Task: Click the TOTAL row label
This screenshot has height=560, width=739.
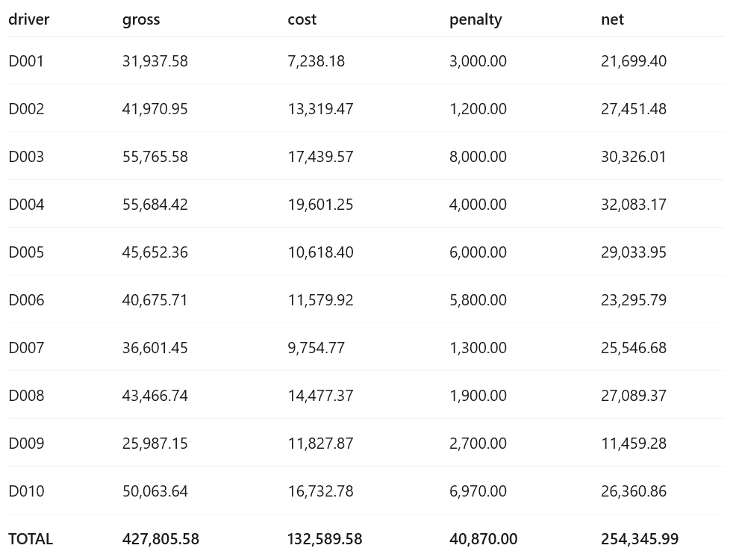Action: pos(31,539)
